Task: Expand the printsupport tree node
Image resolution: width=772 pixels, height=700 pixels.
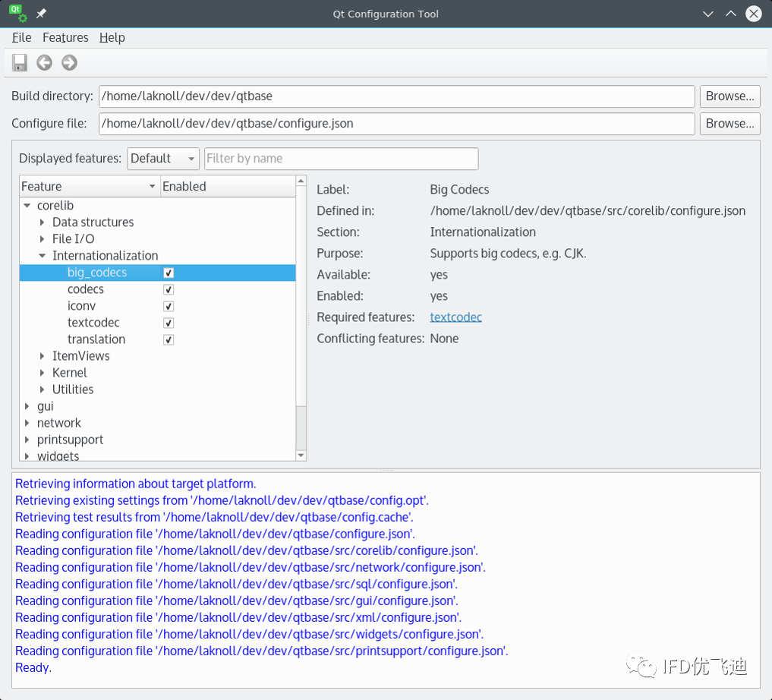Action: coord(27,440)
